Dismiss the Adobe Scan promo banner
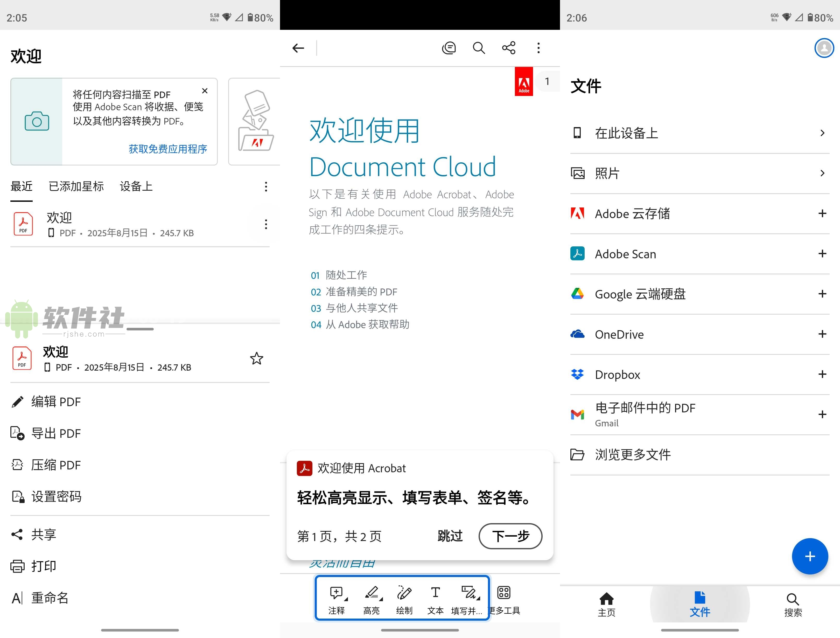 click(x=205, y=91)
